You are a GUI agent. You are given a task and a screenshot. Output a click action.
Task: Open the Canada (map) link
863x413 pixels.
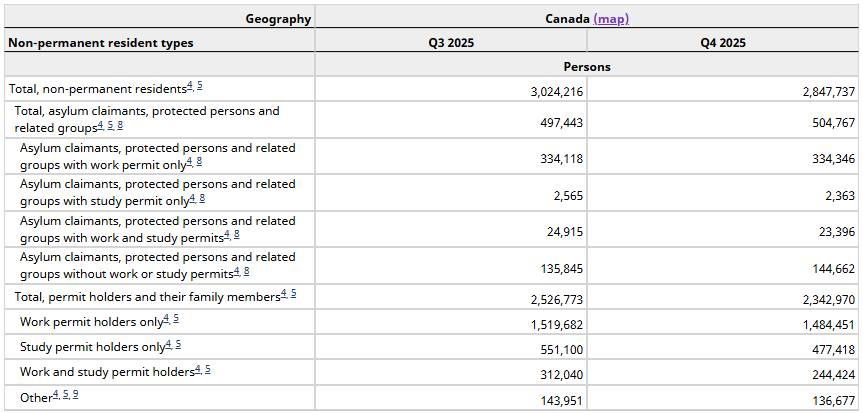point(611,19)
